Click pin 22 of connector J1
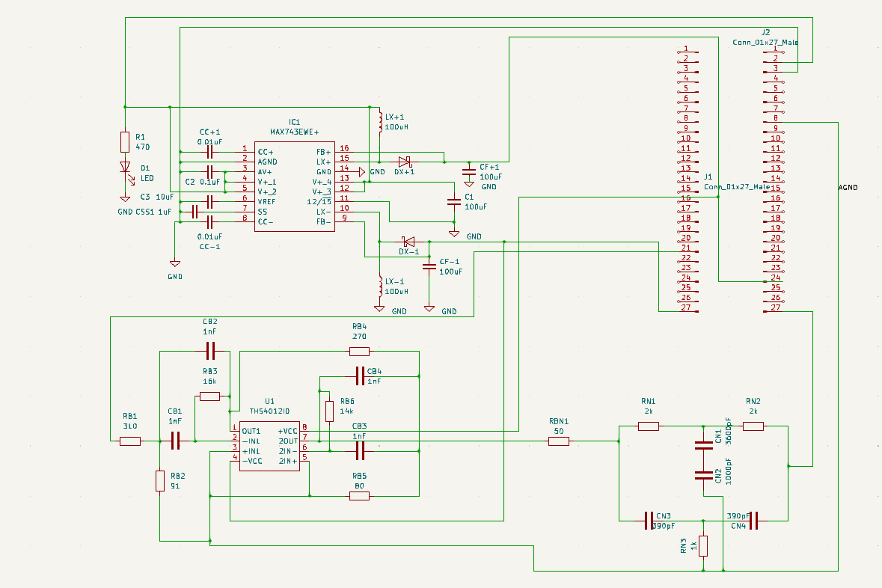Image resolution: width=882 pixels, height=588 pixels. pyautogui.click(x=688, y=260)
